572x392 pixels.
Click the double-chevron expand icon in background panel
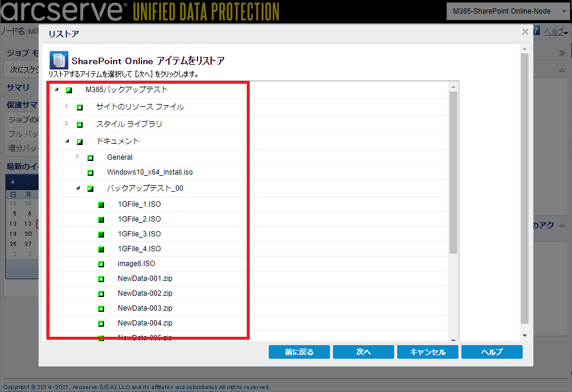pyautogui.click(x=562, y=53)
